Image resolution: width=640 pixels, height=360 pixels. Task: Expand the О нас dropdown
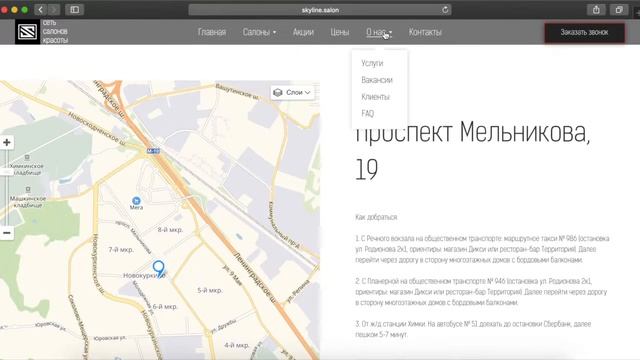coord(379,32)
